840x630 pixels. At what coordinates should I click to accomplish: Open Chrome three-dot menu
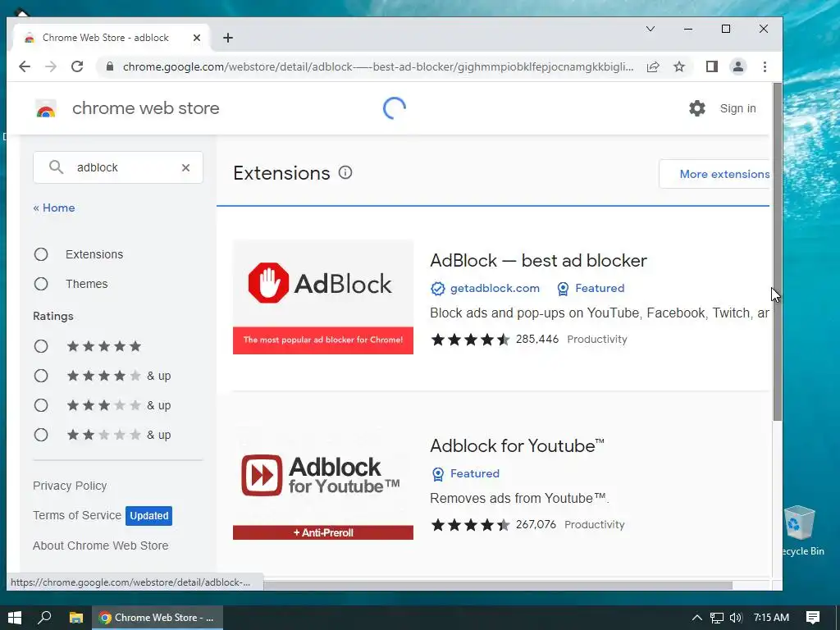coord(765,66)
